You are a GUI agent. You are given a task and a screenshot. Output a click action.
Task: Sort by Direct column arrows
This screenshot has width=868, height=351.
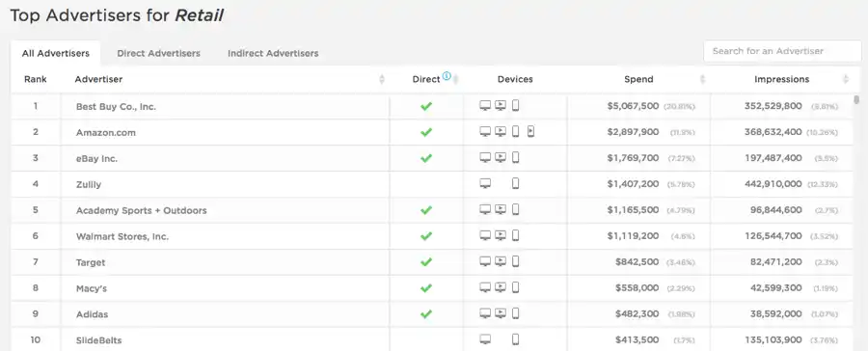point(455,79)
